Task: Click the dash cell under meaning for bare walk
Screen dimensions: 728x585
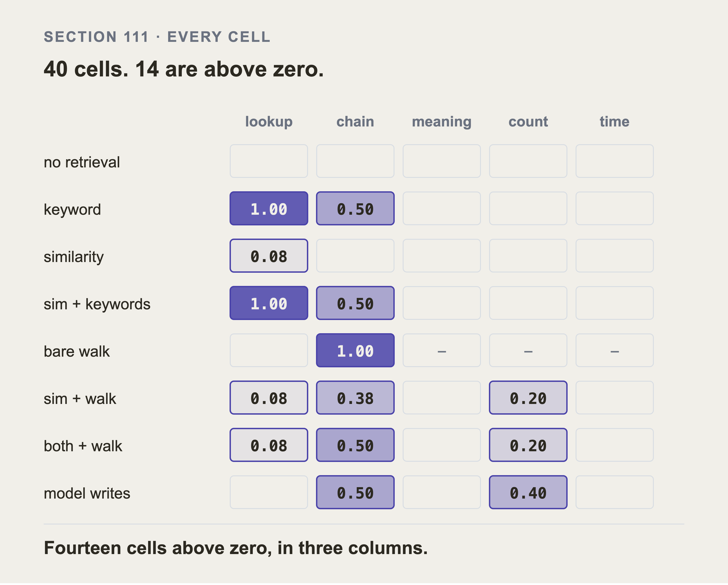Action: (x=442, y=350)
